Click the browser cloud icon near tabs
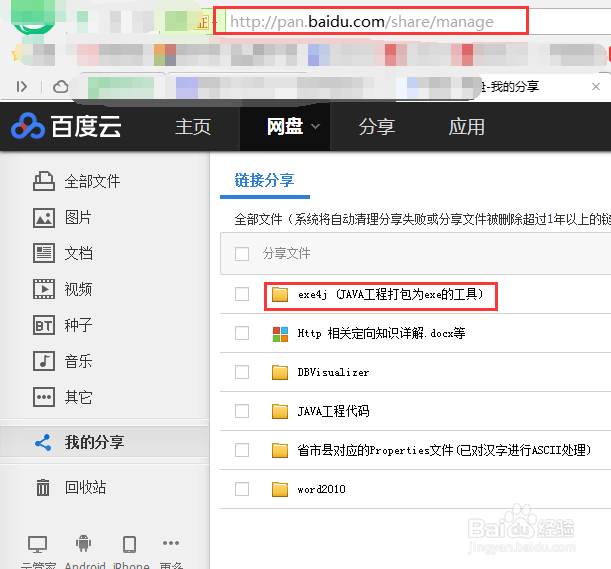 click(60, 87)
